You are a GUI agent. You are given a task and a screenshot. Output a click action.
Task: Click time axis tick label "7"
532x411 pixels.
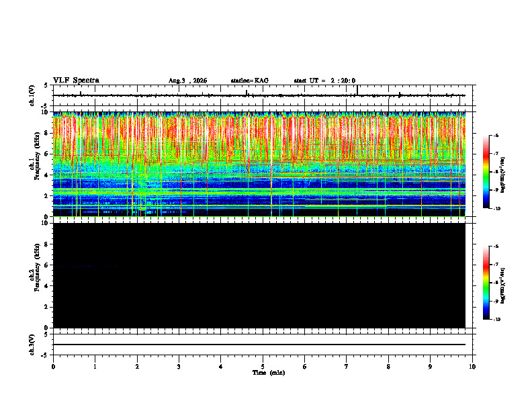pos(347,367)
